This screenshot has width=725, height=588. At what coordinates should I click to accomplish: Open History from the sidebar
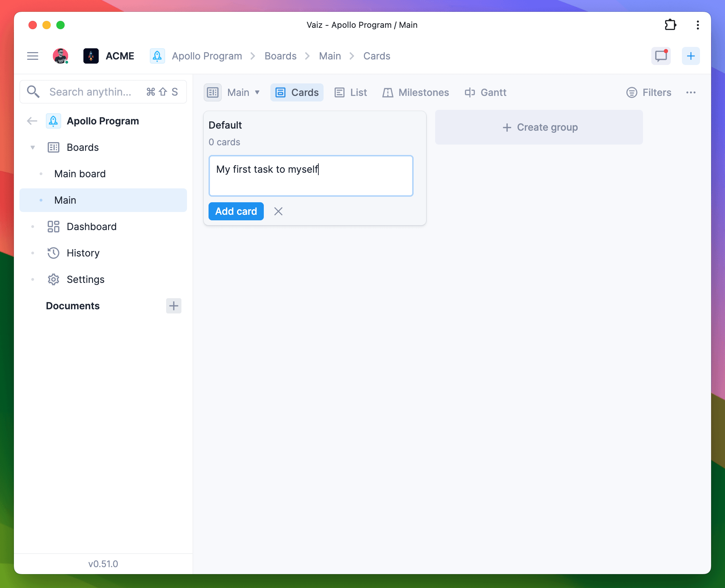tap(83, 253)
